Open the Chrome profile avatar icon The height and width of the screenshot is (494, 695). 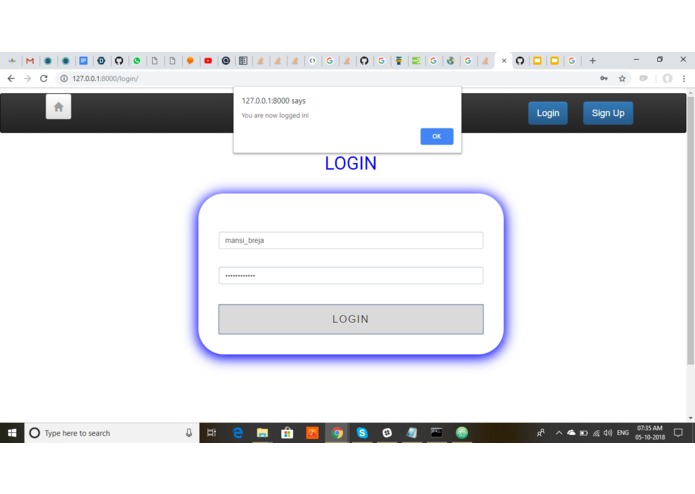click(x=667, y=78)
